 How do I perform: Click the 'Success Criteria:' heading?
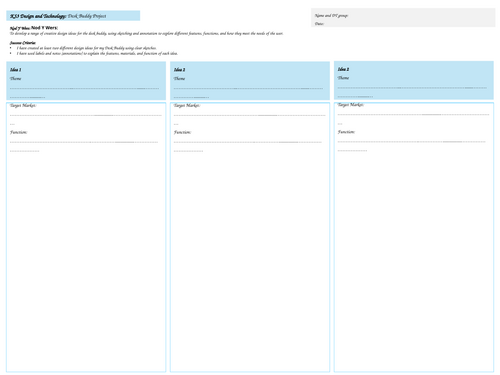pos(23,43)
